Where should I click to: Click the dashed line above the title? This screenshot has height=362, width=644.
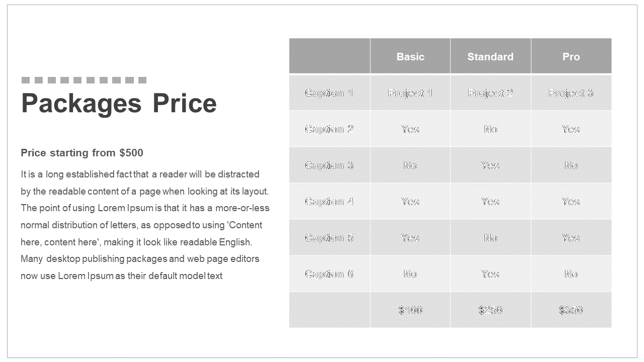coord(84,80)
